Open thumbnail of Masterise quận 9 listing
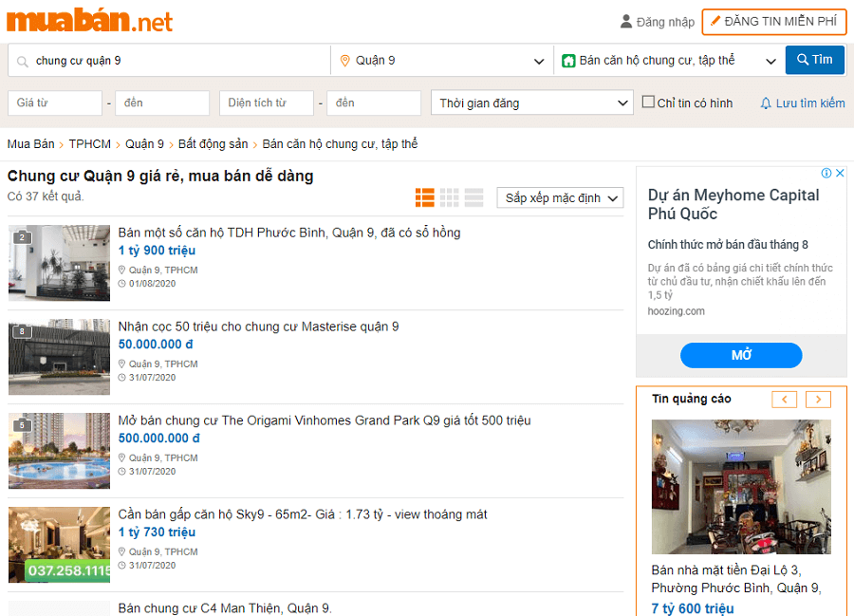 coord(60,357)
